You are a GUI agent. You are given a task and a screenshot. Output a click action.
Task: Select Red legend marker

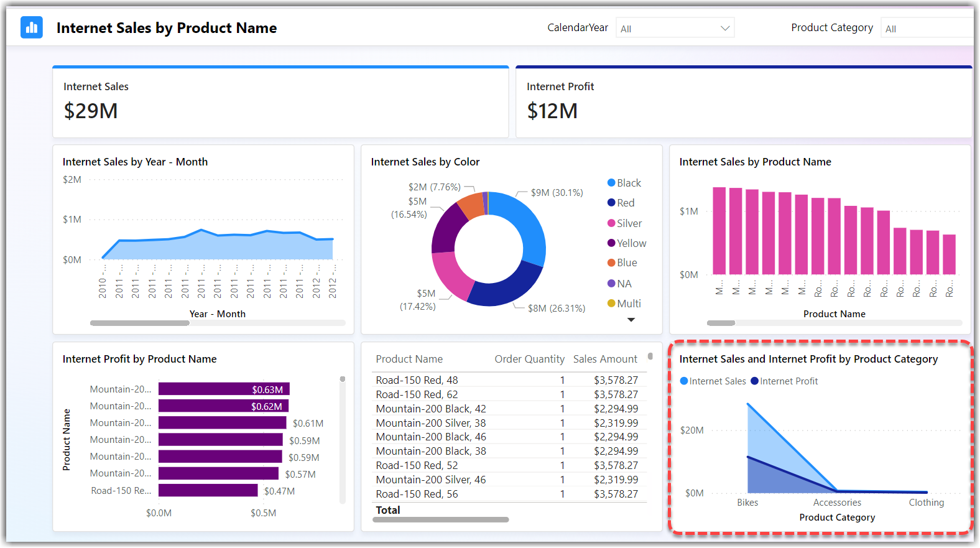[611, 203]
